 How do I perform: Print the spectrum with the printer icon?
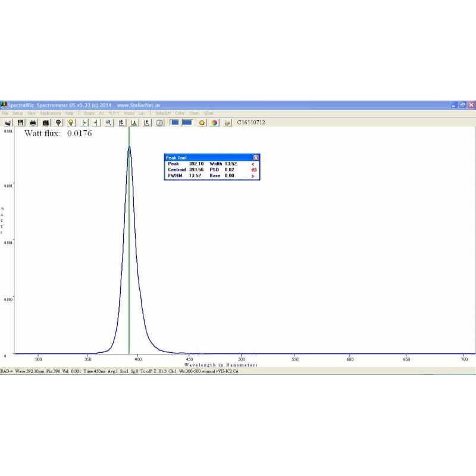coord(33,123)
